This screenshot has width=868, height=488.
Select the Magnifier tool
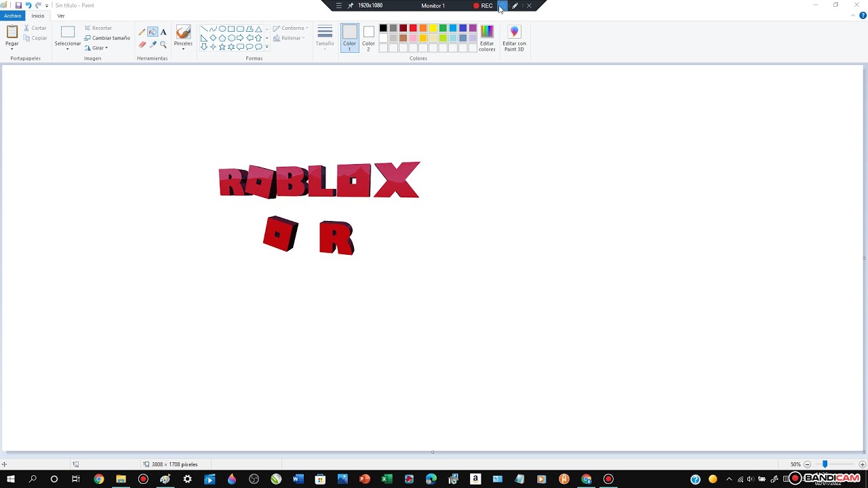[163, 45]
